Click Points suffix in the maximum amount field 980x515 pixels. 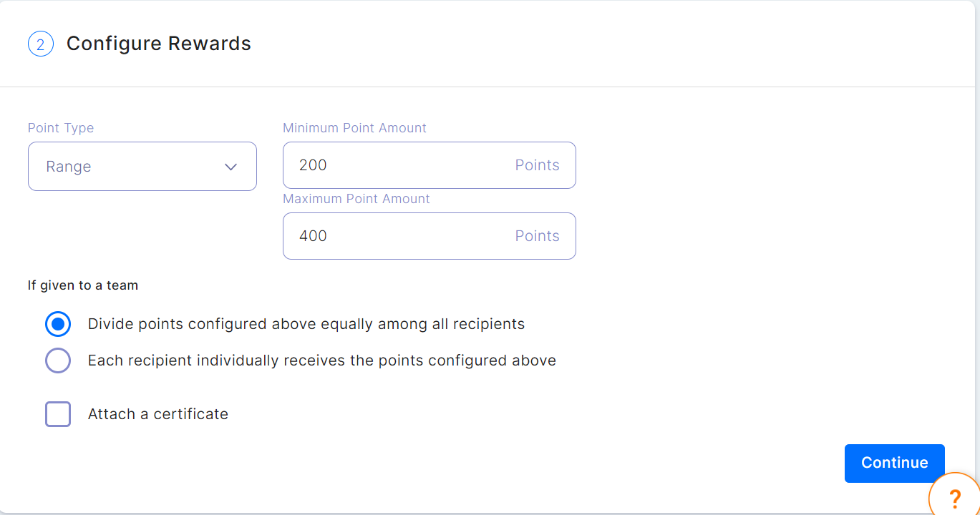click(x=538, y=236)
